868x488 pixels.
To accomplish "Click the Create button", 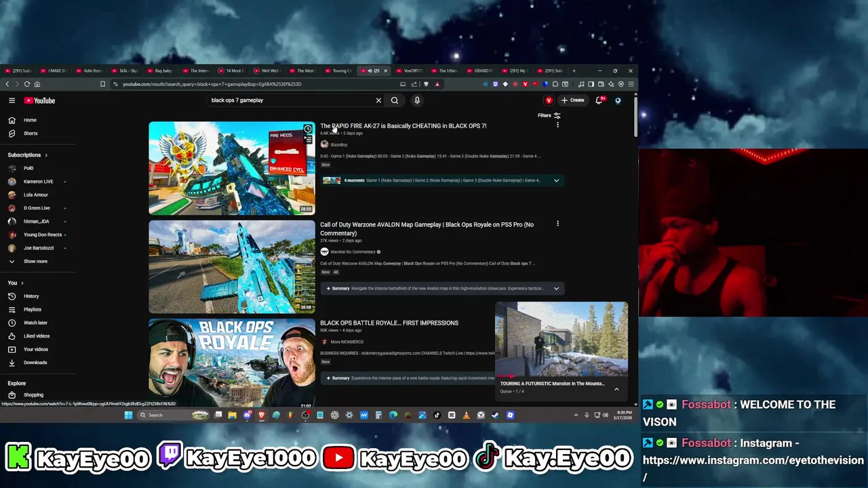I will [573, 100].
